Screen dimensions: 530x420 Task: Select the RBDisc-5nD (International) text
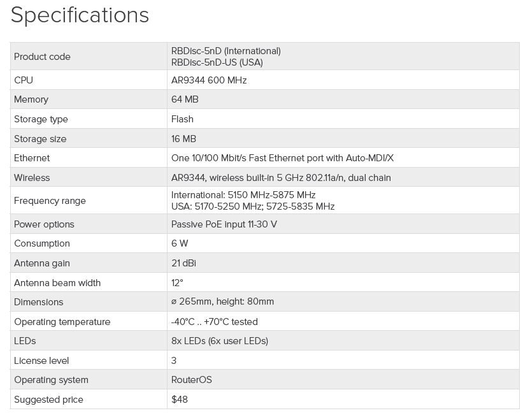click(x=226, y=51)
